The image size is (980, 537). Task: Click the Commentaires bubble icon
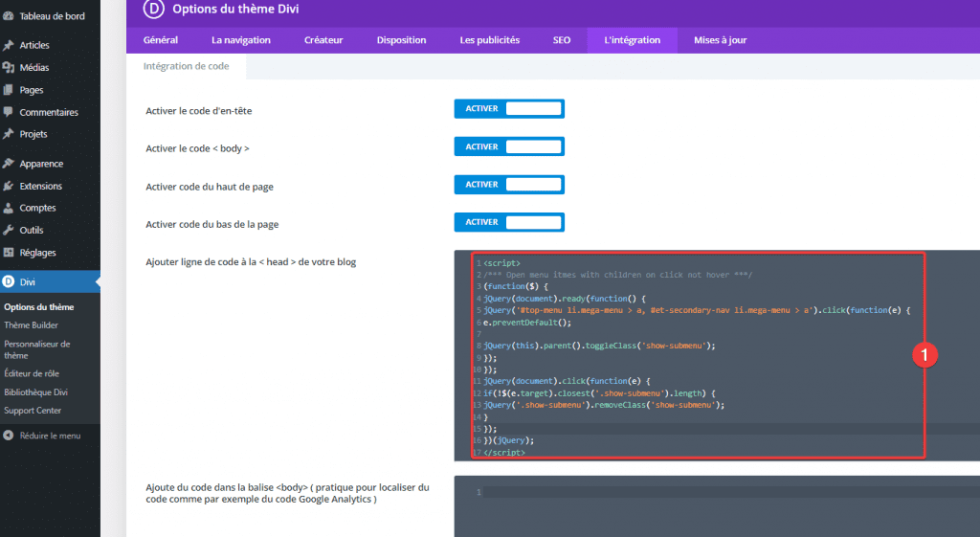(8, 112)
